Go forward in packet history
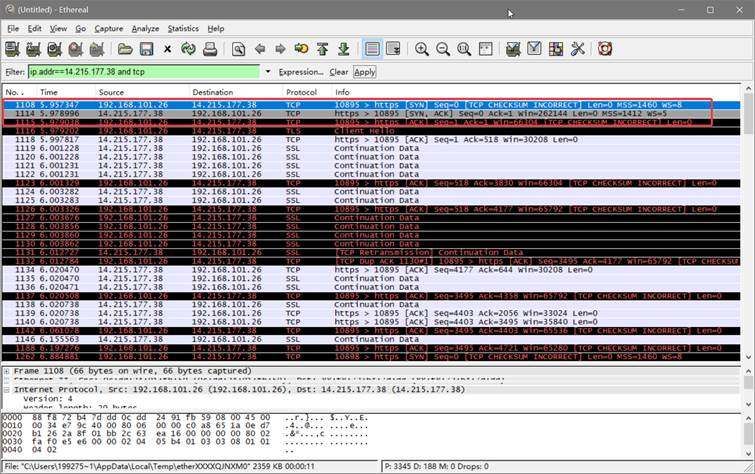This screenshot has height=474, width=755. [280, 49]
